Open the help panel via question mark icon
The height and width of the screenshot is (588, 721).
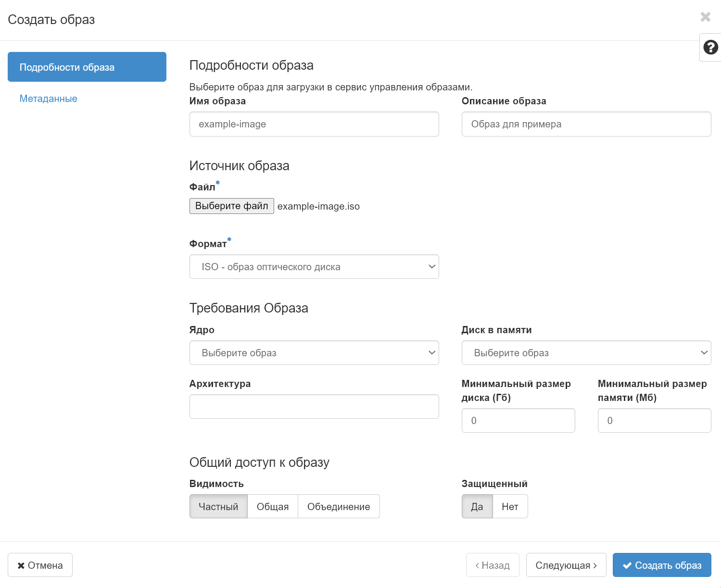click(710, 47)
